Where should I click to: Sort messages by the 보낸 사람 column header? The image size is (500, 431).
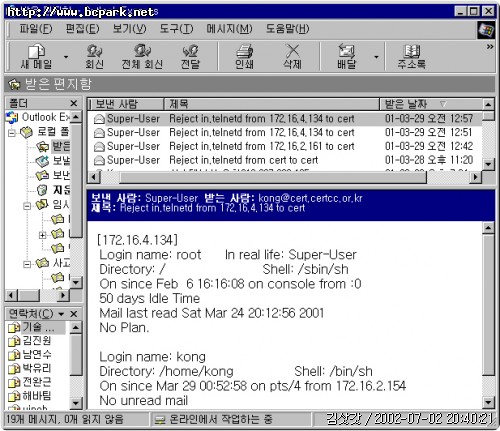pyautogui.click(x=126, y=104)
